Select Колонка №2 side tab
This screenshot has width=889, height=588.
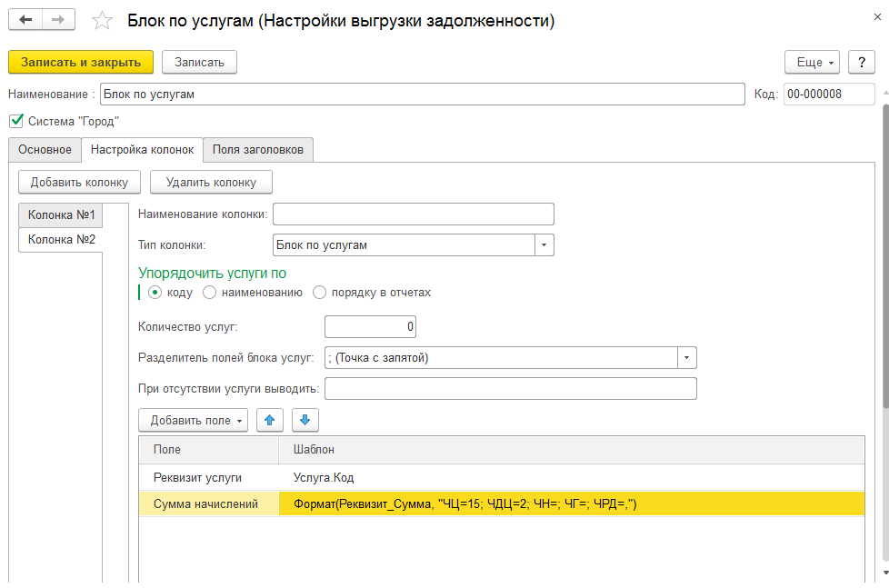point(61,240)
